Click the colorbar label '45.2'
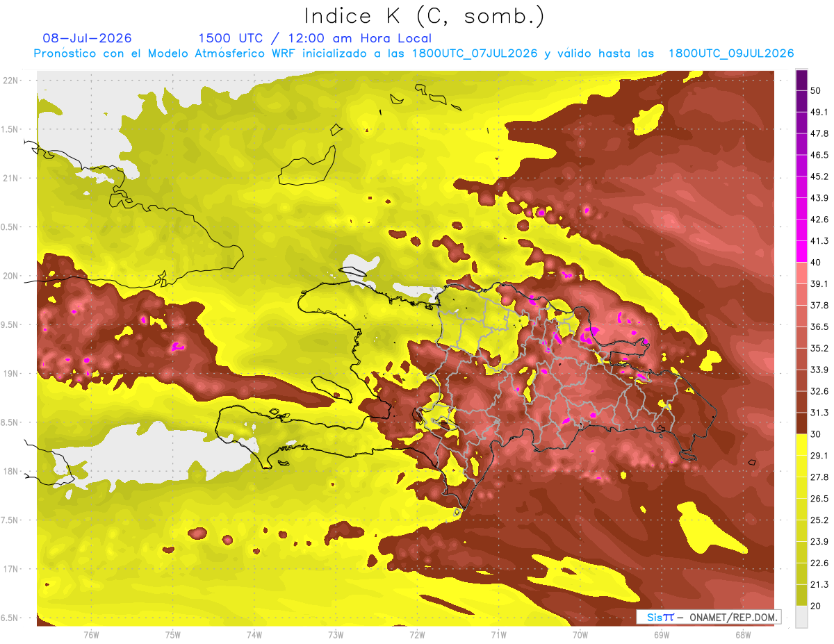 tap(819, 176)
